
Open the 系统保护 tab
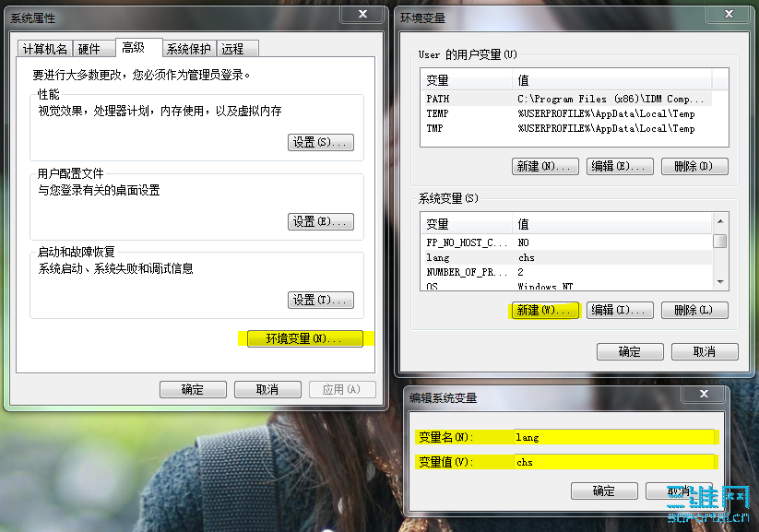pos(189,48)
